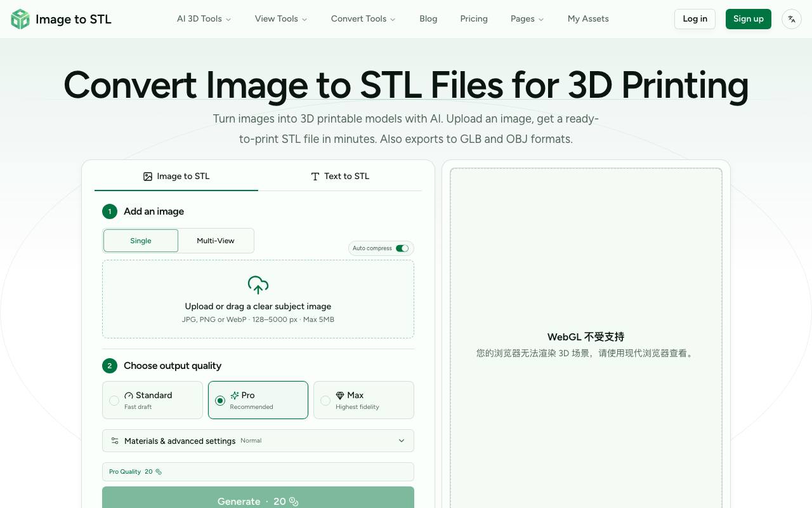
Task: Expand Materials & advanced settings chevron
Action: click(x=402, y=441)
